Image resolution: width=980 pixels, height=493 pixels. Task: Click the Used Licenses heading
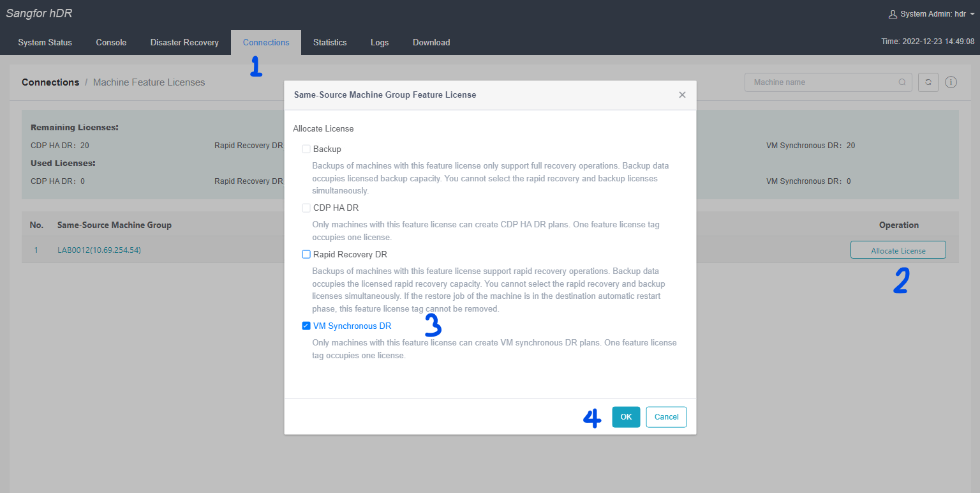(63, 163)
